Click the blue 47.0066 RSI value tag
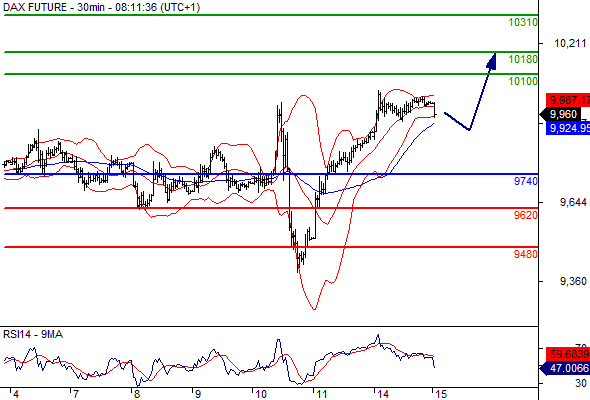This screenshot has width=590, height=400. (565, 368)
